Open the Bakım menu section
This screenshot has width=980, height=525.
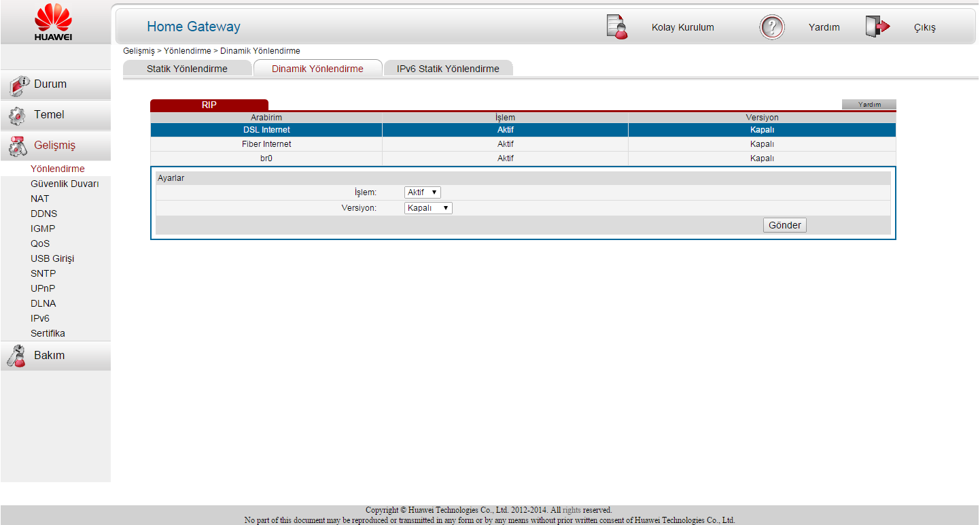click(55, 356)
